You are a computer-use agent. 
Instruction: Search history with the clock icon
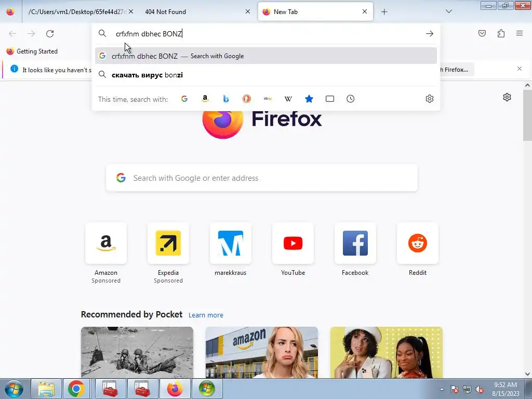[351, 99]
